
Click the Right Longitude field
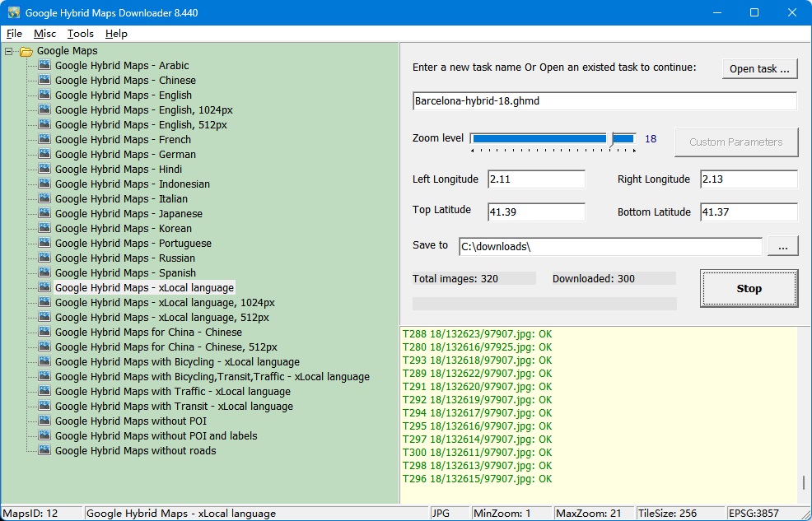click(x=749, y=179)
